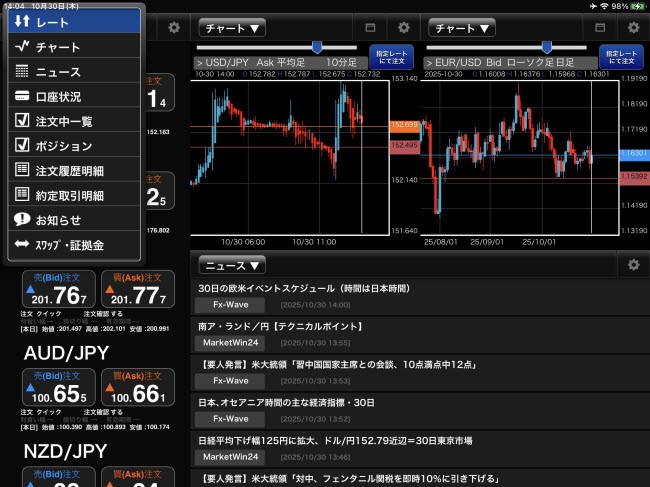
Task: Open news 習中国国家主席との会談 headline
Action: click(x=420, y=373)
